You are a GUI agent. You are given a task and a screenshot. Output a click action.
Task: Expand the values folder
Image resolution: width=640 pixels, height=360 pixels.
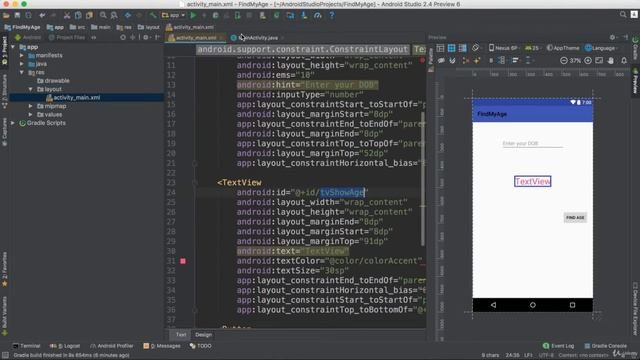(30, 114)
